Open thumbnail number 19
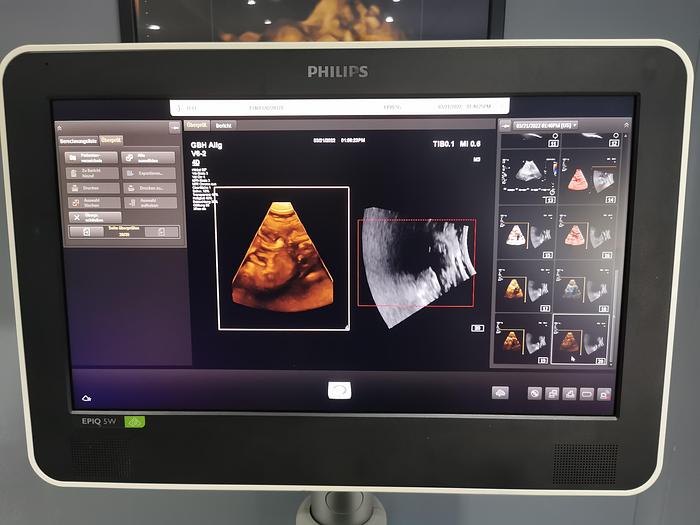700x525 pixels. 521,338
